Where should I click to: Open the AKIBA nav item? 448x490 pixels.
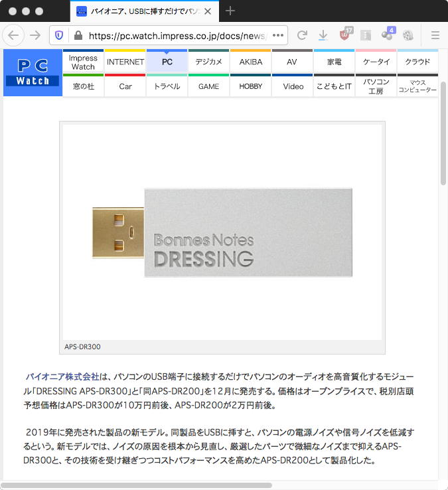(x=251, y=62)
